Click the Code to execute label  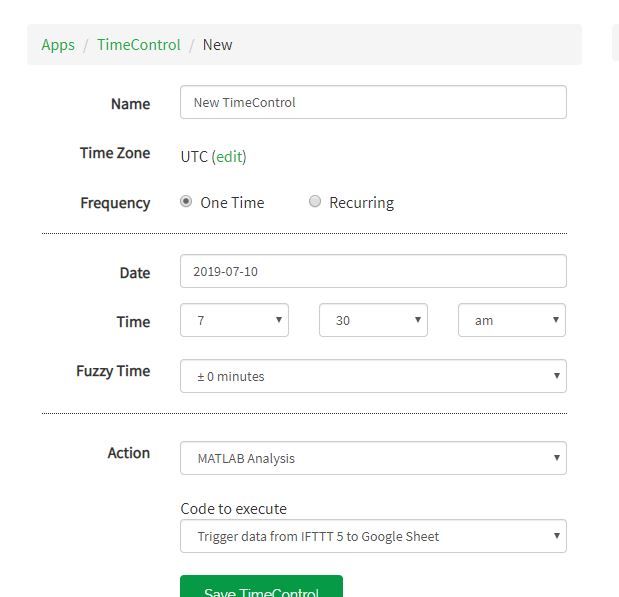(x=234, y=509)
